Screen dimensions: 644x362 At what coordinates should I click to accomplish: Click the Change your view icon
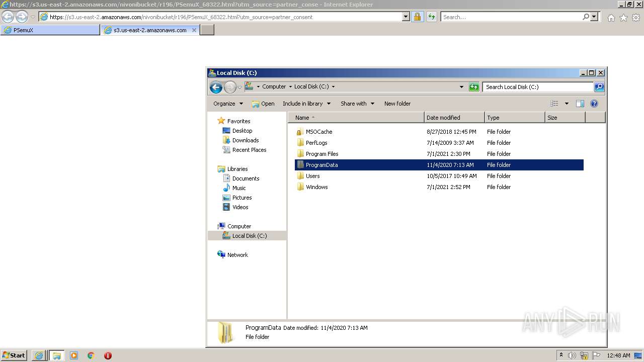554,104
